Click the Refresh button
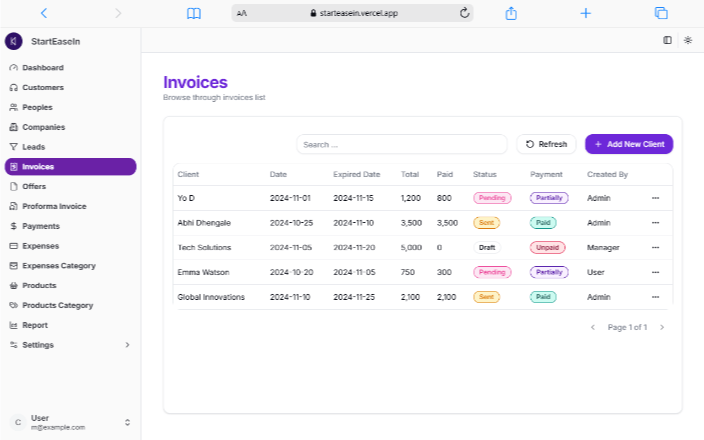 [x=546, y=144]
